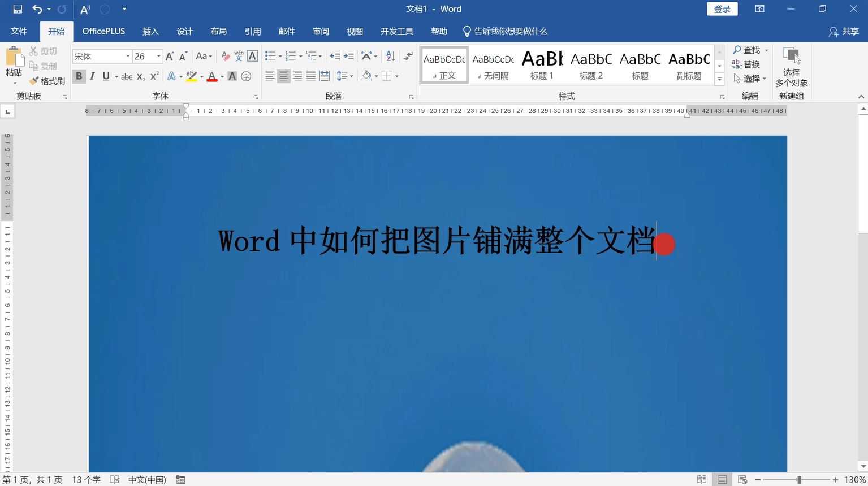868x486 pixels.
Task: Increase font size with the larger A icon
Action: 170,57
